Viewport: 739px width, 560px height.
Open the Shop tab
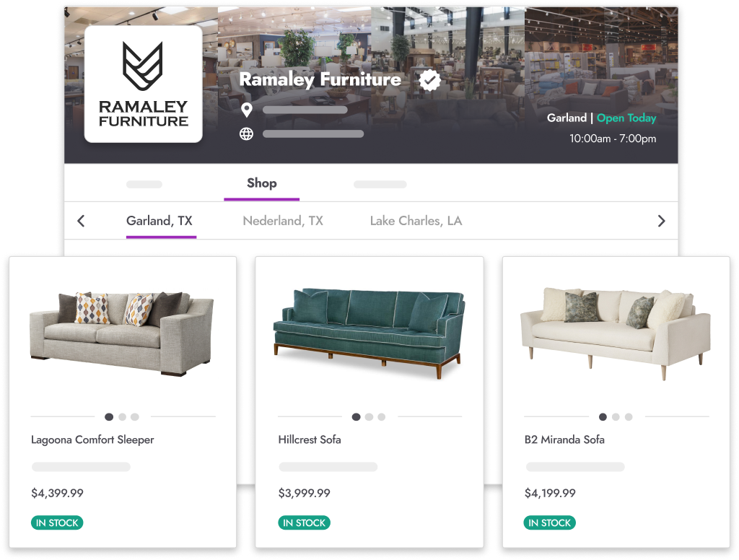click(261, 183)
